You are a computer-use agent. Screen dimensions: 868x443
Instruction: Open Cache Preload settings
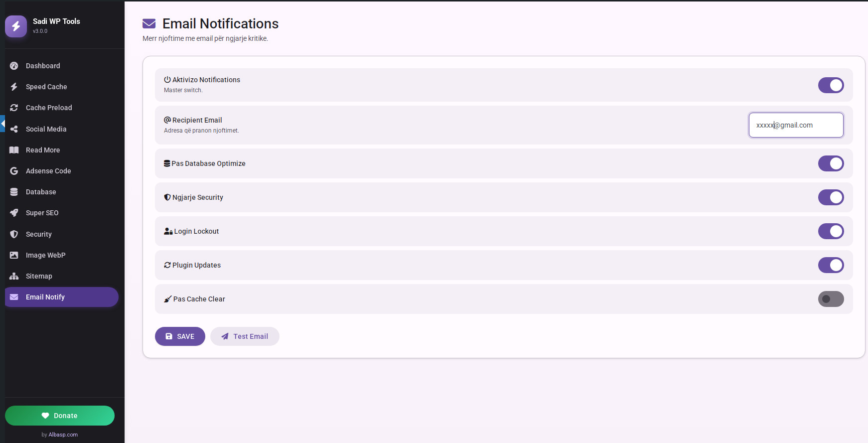(62, 108)
